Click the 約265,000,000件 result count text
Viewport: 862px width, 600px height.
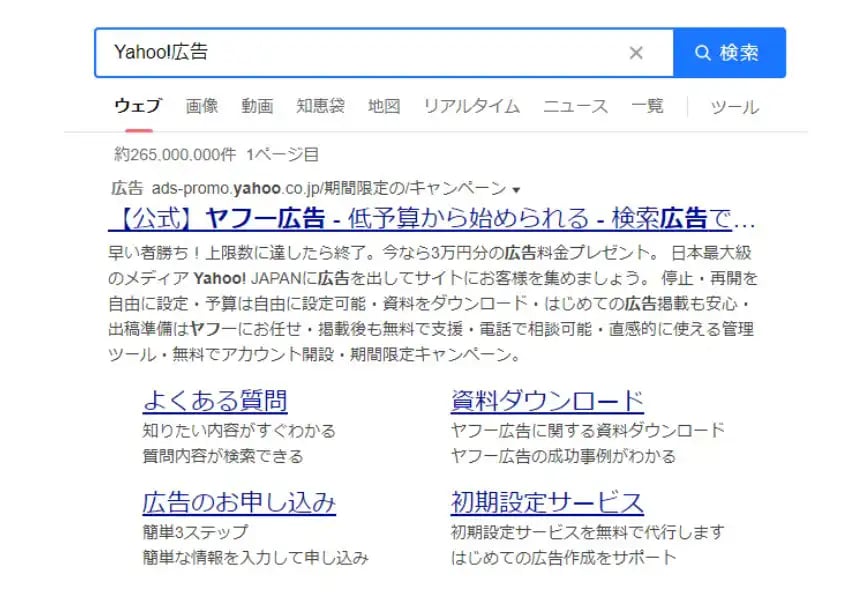click(175, 155)
